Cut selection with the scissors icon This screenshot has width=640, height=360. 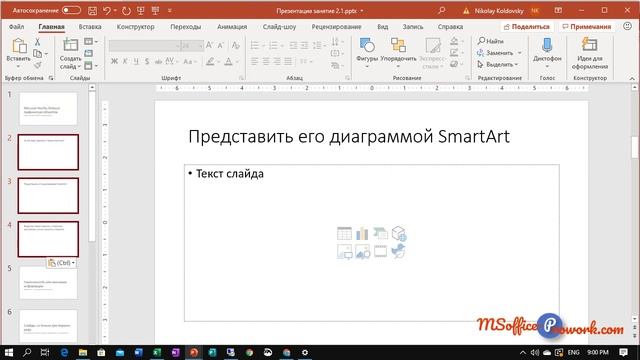point(38,42)
